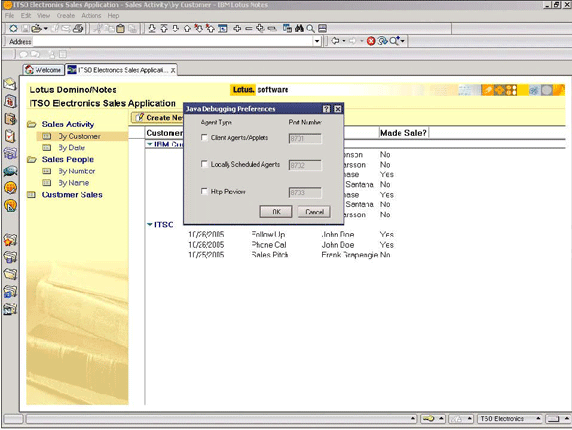Click the new document circle icon at the toolbar start

point(13,28)
